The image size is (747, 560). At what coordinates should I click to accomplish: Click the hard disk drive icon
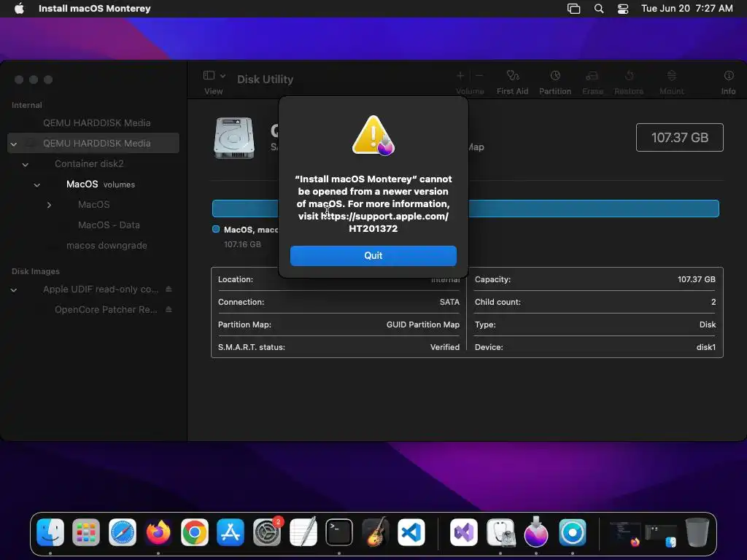[x=234, y=138]
